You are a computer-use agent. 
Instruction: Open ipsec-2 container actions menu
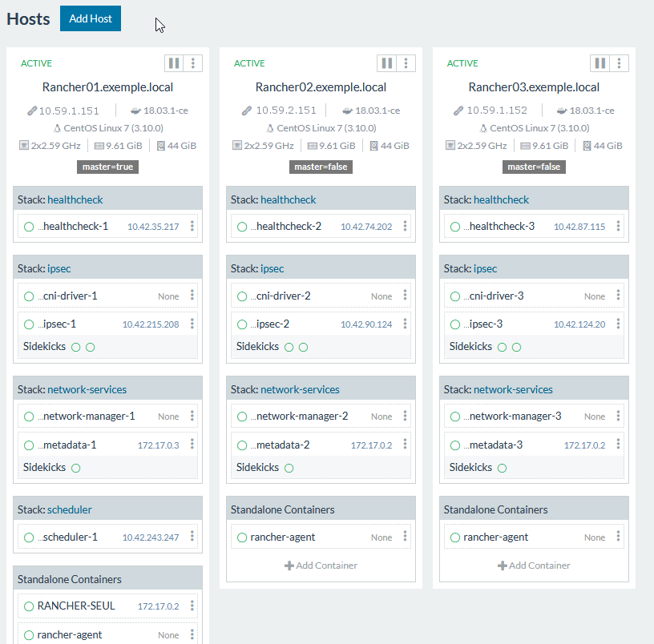pos(405,324)
